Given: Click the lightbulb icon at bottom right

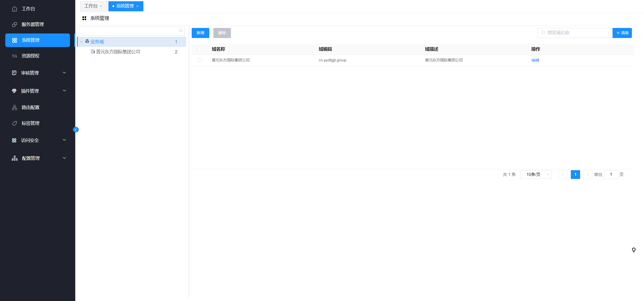Looking at the screenshot, I should point(634,250).
